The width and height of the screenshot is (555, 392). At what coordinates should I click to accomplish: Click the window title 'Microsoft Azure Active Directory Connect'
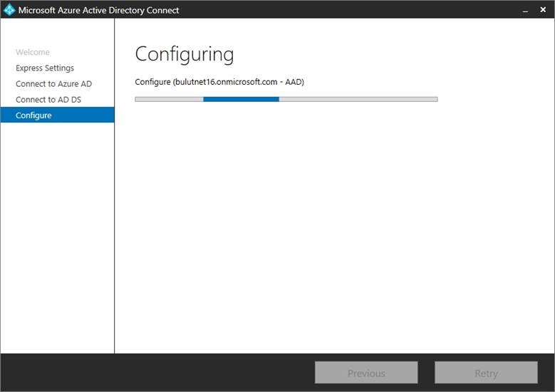pyautogui.click(x=99, y=10)
